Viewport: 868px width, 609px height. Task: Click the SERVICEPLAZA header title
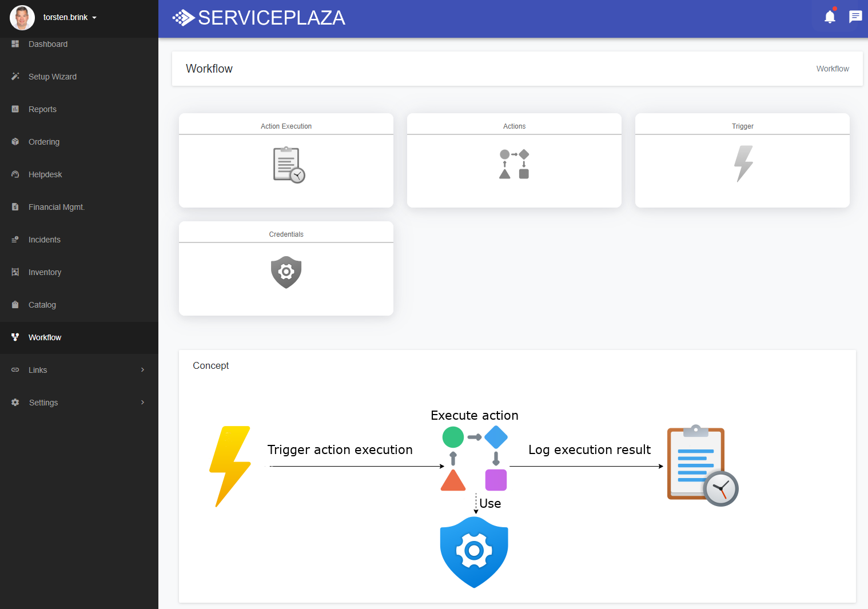(x=272, y=18)
